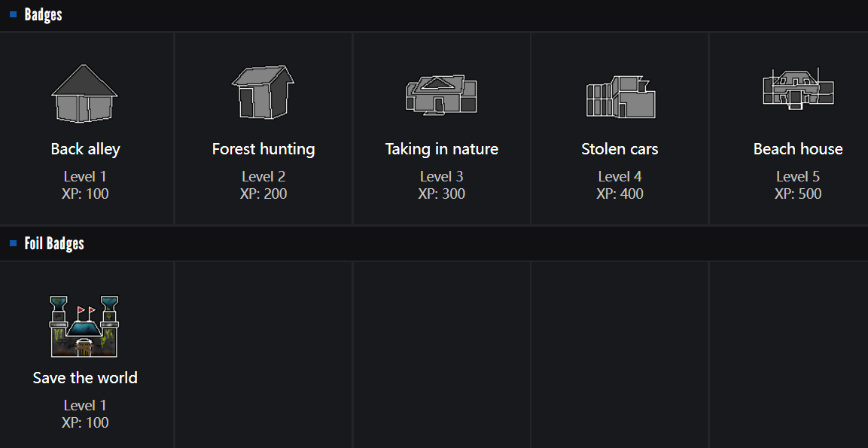Collapse the Badges section header

pos(44,15)
